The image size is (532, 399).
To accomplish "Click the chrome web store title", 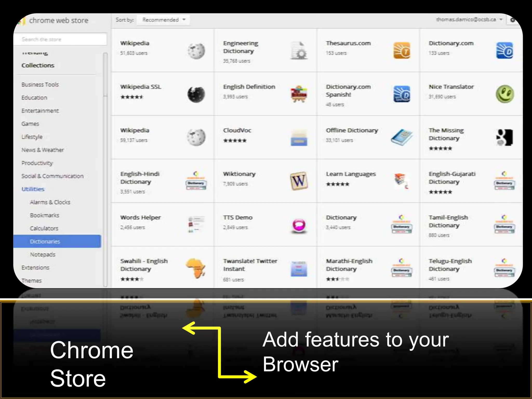I will pos(59,20).
